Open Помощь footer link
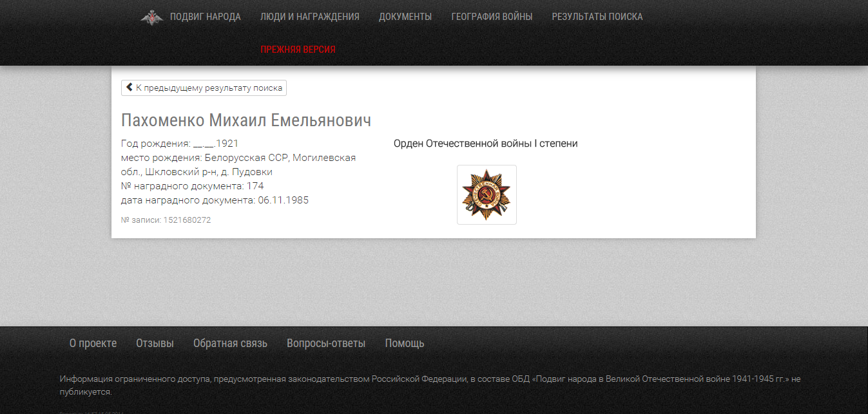The height and width of the screenshot is (414, 868). 405,343
